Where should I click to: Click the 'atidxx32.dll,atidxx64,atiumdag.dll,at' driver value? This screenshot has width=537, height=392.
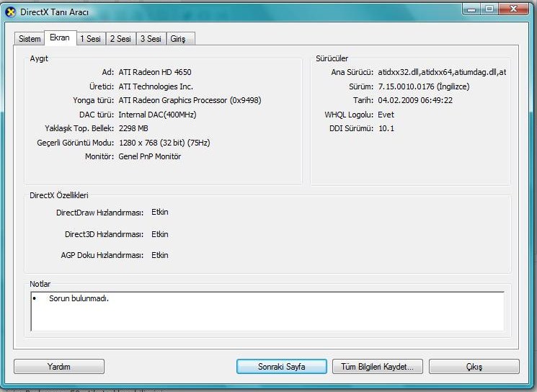click(442, 72)
